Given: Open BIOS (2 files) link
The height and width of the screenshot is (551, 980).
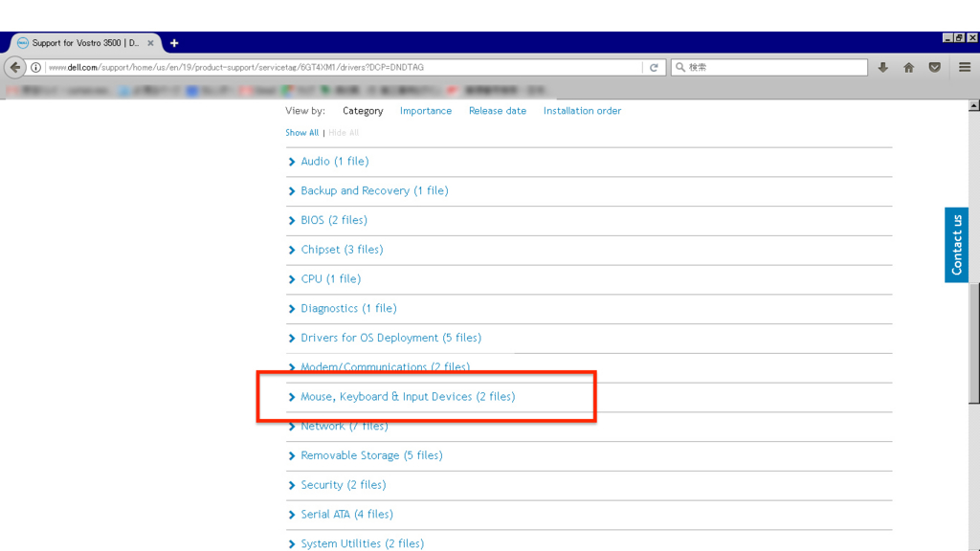Looking at the screenshot, I should point(334,220).
